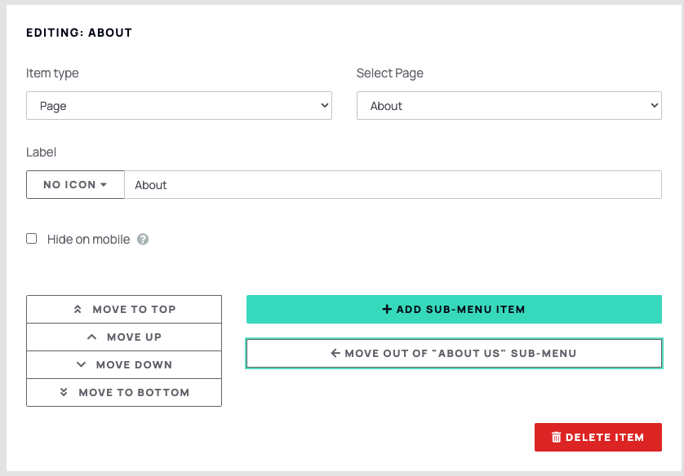684x476 pixels.
Task: Move item out of About Us sub-menu
Action: 454,353
